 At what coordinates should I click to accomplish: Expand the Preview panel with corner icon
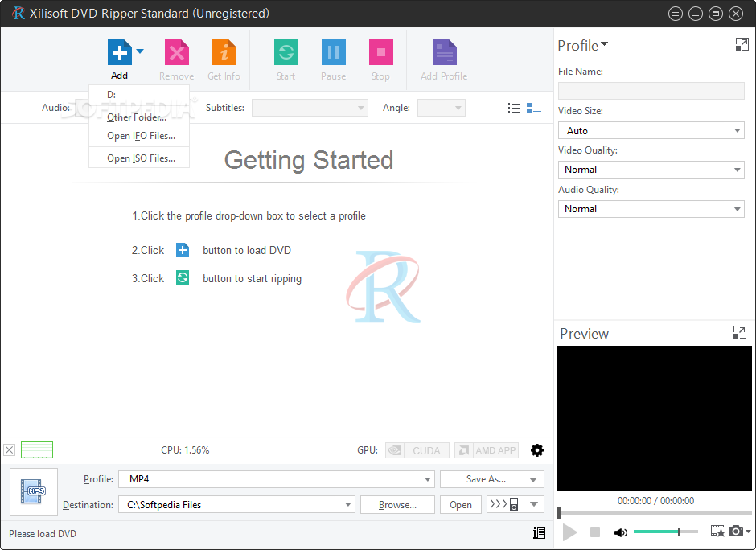pyautogui.click(x=740, y=332)
